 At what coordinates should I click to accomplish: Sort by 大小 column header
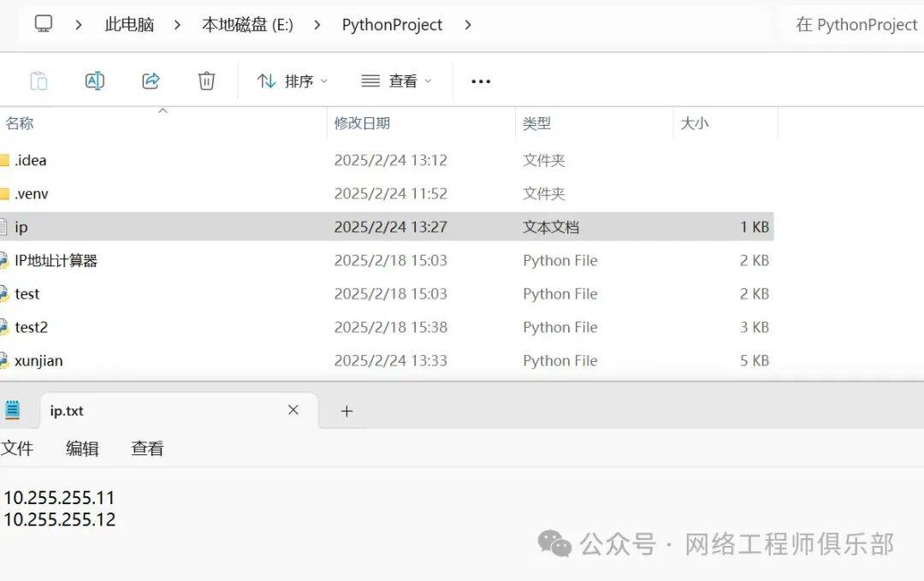(x=694, y=123)
